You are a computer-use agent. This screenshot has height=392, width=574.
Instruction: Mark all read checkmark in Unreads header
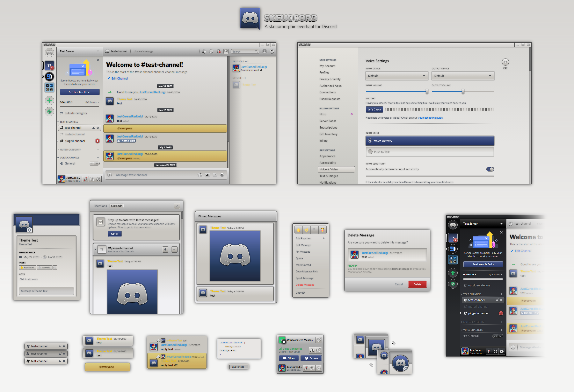(177, 206)
